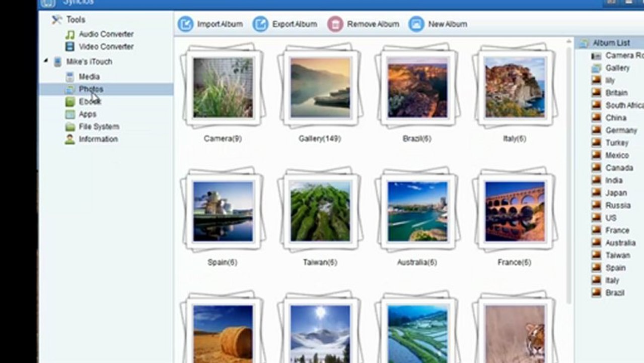Viewport: 644px width, 363px height.
Task: Click the Mike's iTouch device icon
Action: point(58,62)
